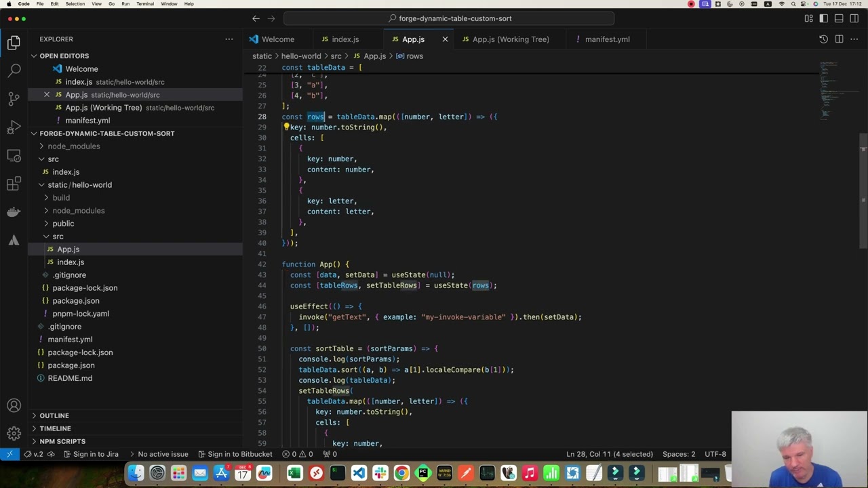The height and width of the screenshot is (488, 868).
Task: Open Microsoft Excel from the Dock
Action: click(294, 473)
